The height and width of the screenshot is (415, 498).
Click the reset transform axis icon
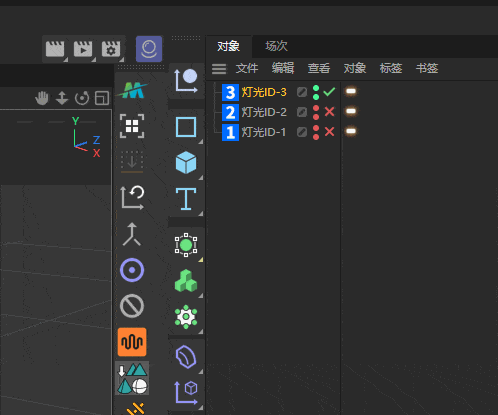(132, 197)
